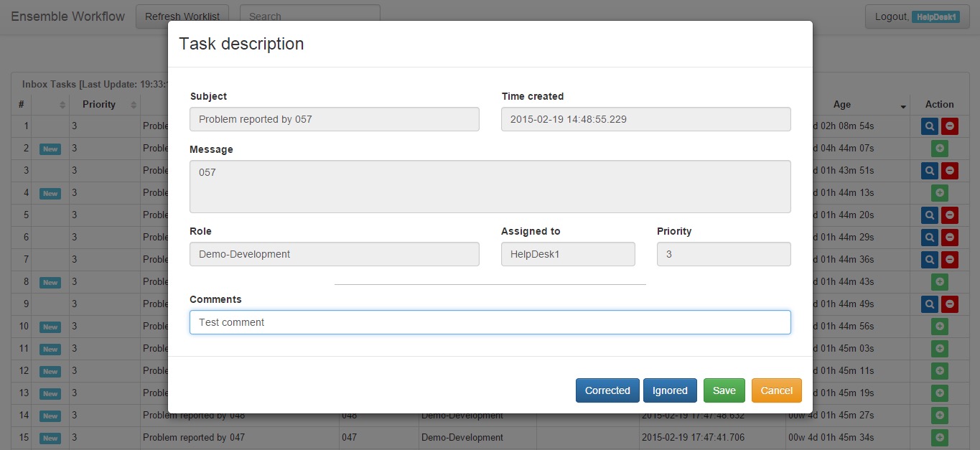Click the green plus icon in row 8
This screenshot has height=450, width=980.
[939, 282]
